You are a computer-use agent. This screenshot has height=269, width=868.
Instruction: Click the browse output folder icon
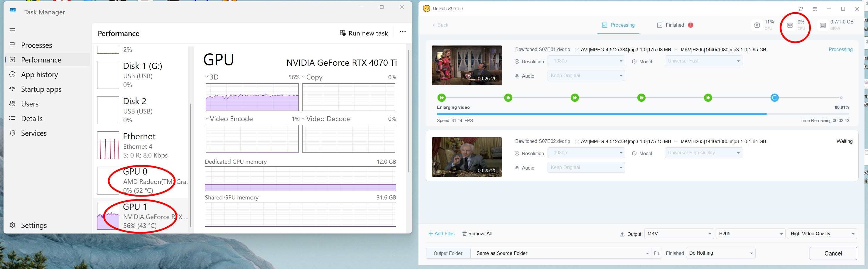coord(656,253)
